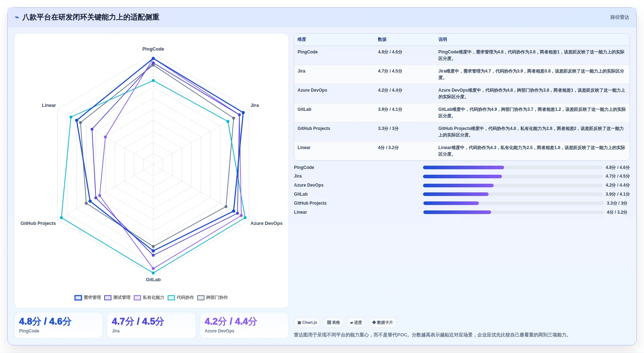Click the GitLab axis label on radar

153,280
